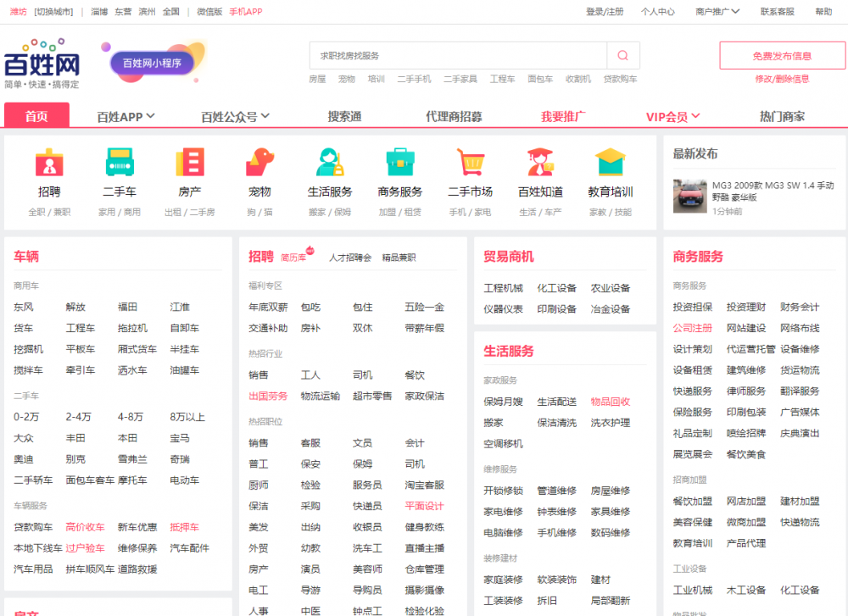This screenshot has height=616, width=848.
Task: Open the 高价收车 link
Action: pos(85,527)
